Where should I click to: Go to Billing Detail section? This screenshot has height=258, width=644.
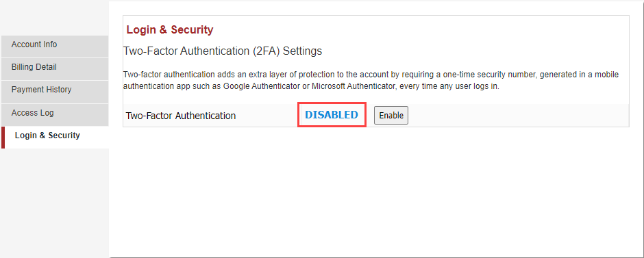tap(55, 67)
